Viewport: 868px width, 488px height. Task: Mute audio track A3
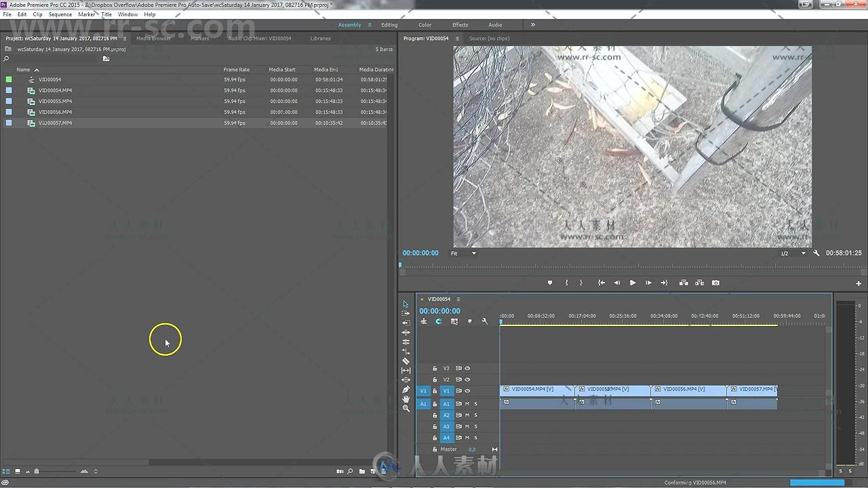467,426
